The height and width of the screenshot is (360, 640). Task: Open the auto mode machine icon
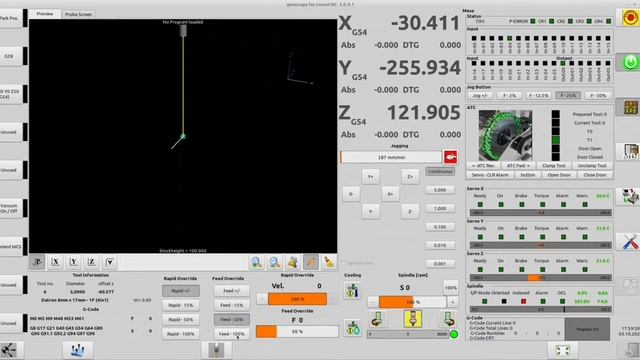coord(630,196)
